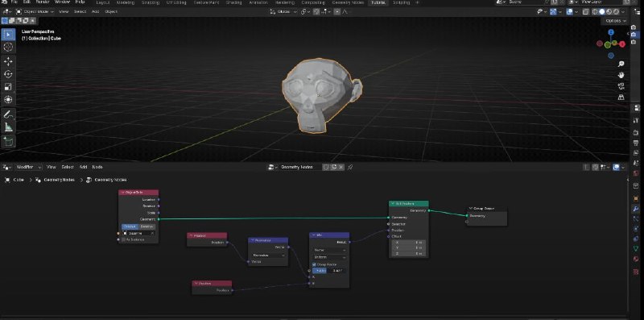Viewport: 644px width, 320px height.
Task: Switch to solid shading mode
Action: tap(602, 11)
